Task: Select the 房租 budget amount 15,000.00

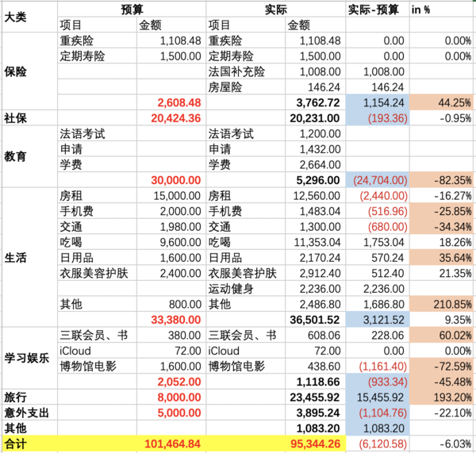Action: pos(171,195)
